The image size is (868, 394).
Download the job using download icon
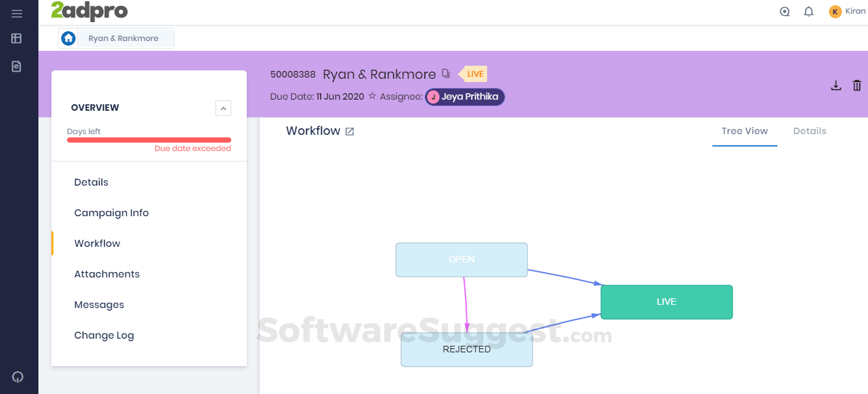(836, 85)
